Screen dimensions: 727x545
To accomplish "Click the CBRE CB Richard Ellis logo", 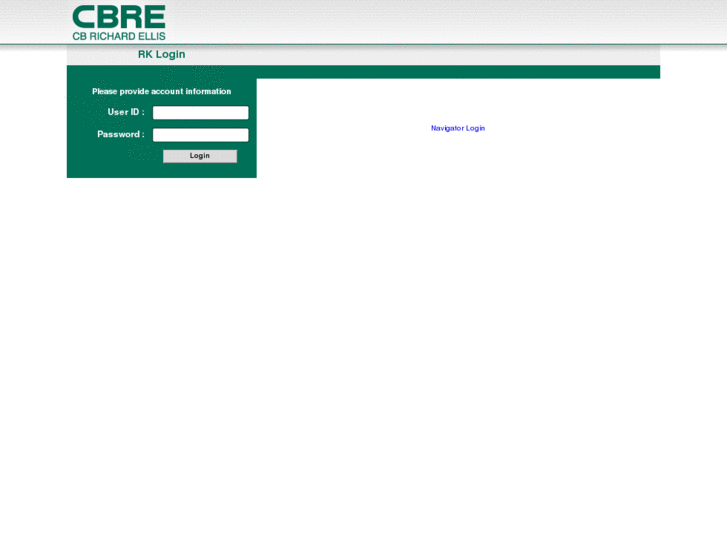I will (119, 23).
